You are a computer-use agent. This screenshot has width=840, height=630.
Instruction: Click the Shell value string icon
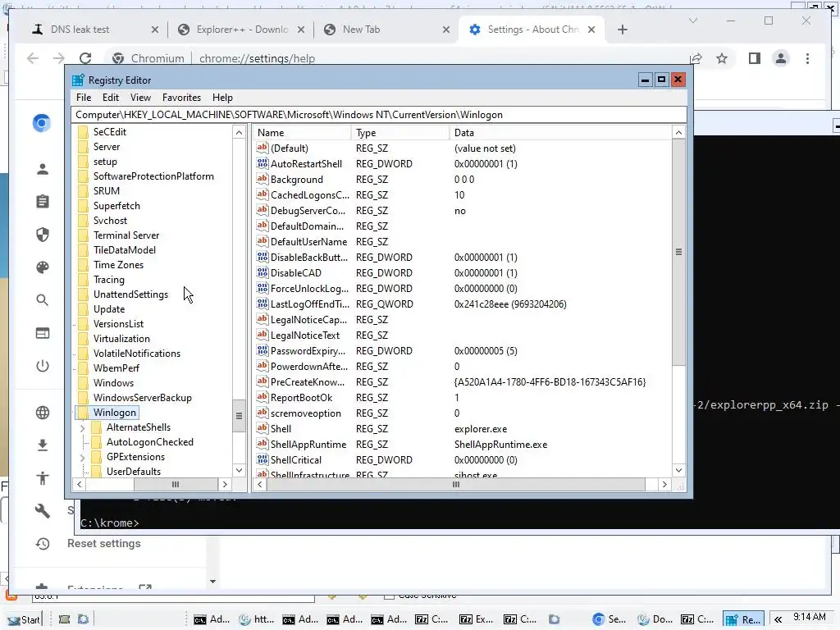pos(262,428)
